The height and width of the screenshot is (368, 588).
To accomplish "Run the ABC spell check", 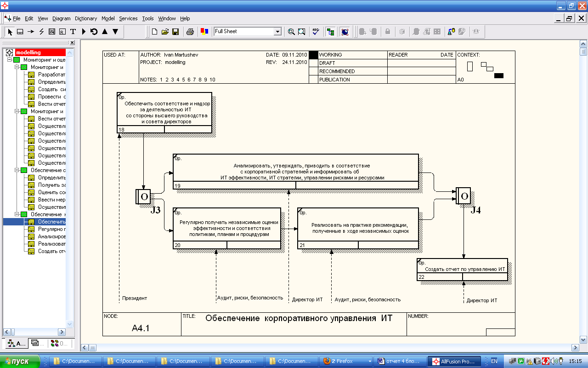I will pos(316,32).
